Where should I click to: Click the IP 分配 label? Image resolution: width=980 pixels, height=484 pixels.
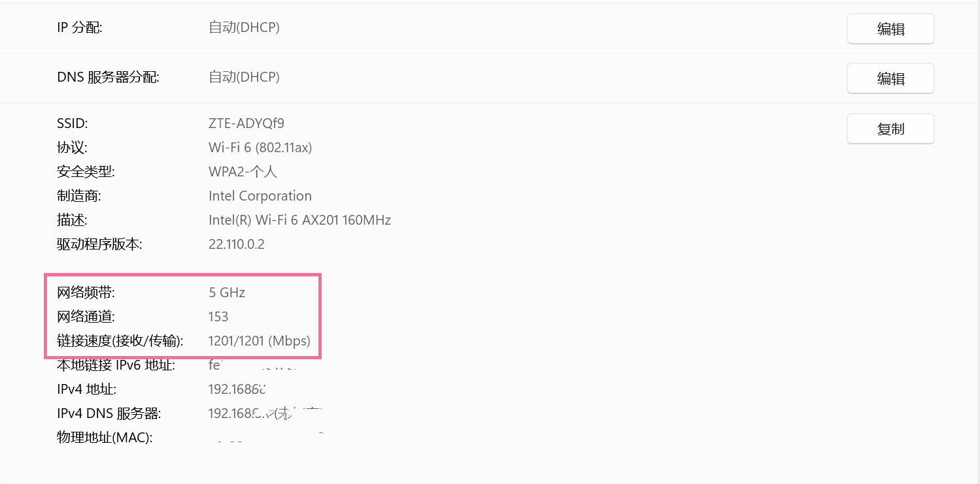coord(80,27)
